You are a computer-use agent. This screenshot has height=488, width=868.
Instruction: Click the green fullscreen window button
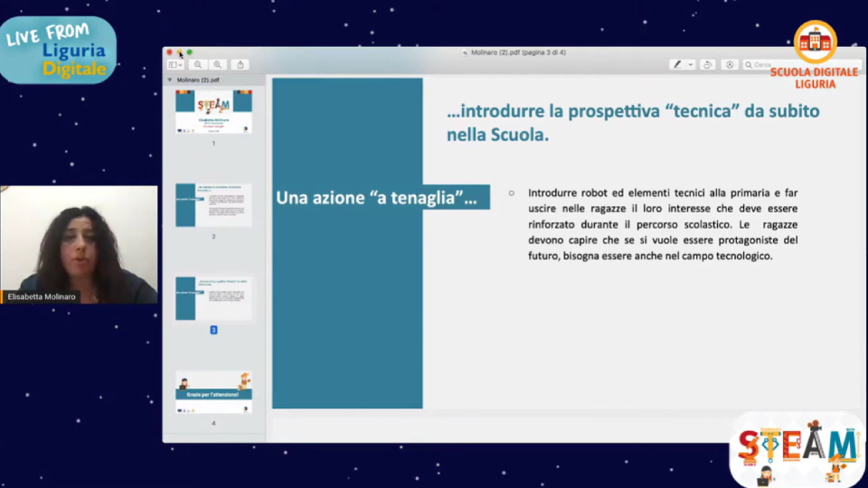click(x=189, y=52)
